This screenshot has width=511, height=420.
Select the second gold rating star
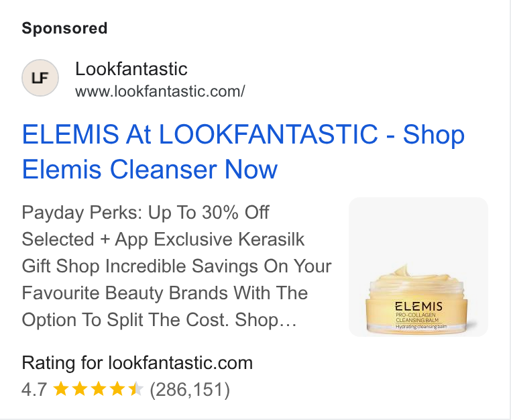[x=80, y=389]
